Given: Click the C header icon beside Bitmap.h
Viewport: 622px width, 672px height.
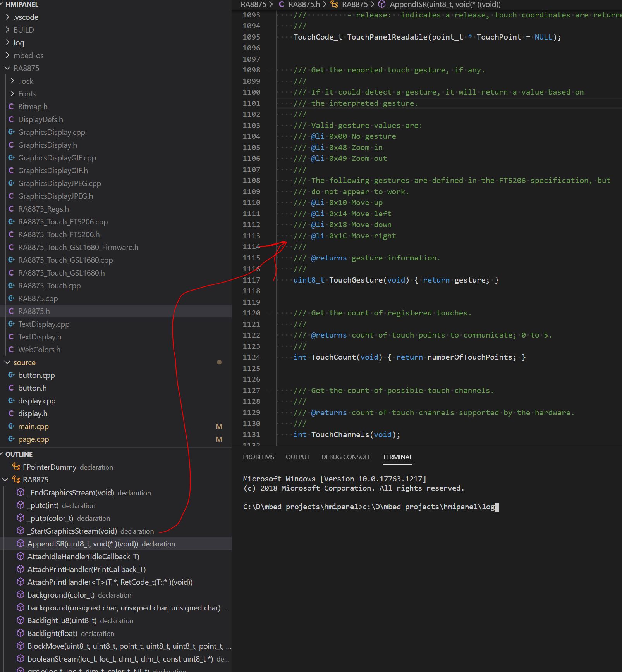Looking at the screenshot, I should 11,107.
